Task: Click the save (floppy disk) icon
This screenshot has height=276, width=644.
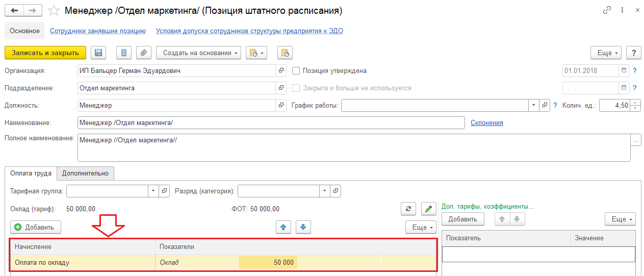Action: coord(98,53)
